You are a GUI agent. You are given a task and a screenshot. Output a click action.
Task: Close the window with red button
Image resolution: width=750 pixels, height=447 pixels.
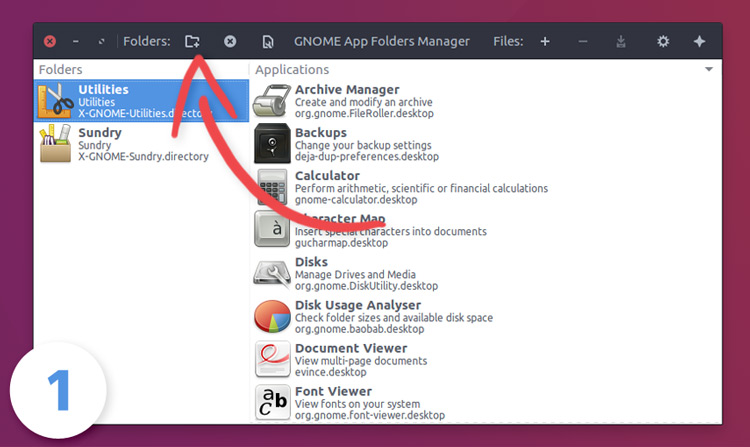50,42
